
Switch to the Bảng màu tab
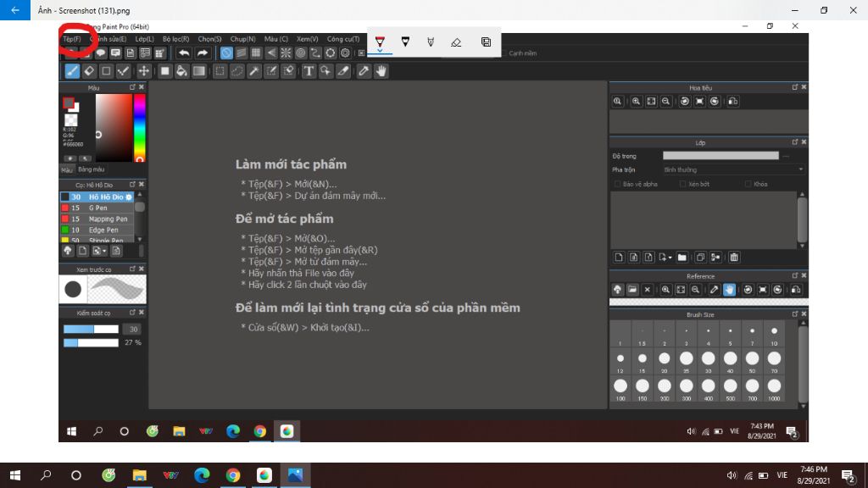tap(92, 169)
